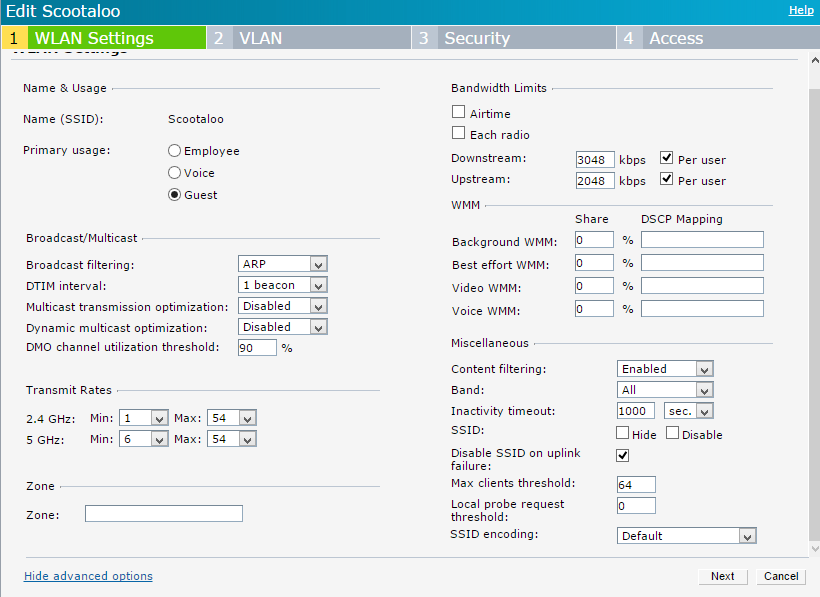Click the Next button

[x=723, y=576]
